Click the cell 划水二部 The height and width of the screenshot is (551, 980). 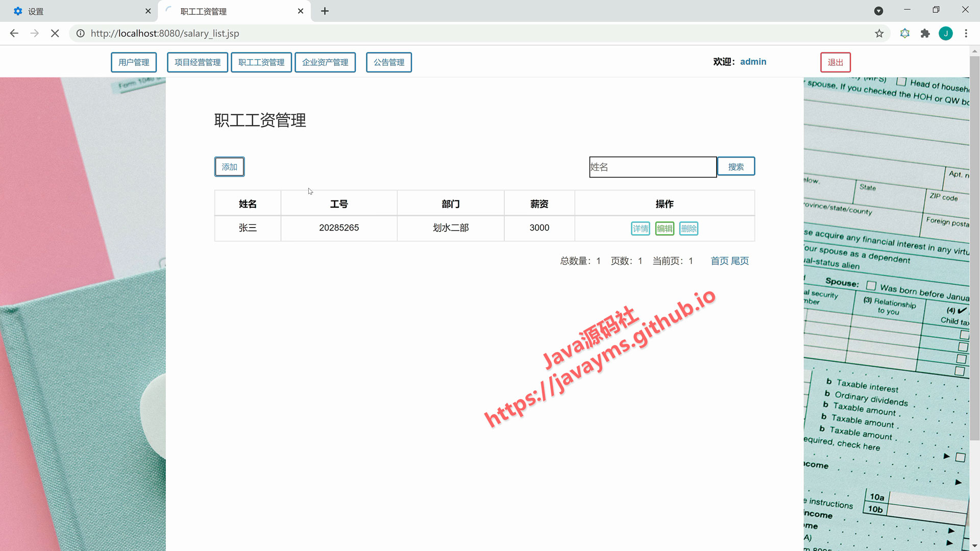point(451,228)
